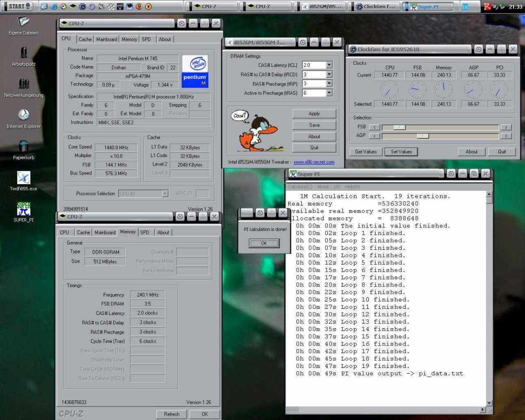Viewport: 525px width, 420px height.
Task: Click the AGP slider right arrow
Action: pyautogui.click(x=506, y=136)
